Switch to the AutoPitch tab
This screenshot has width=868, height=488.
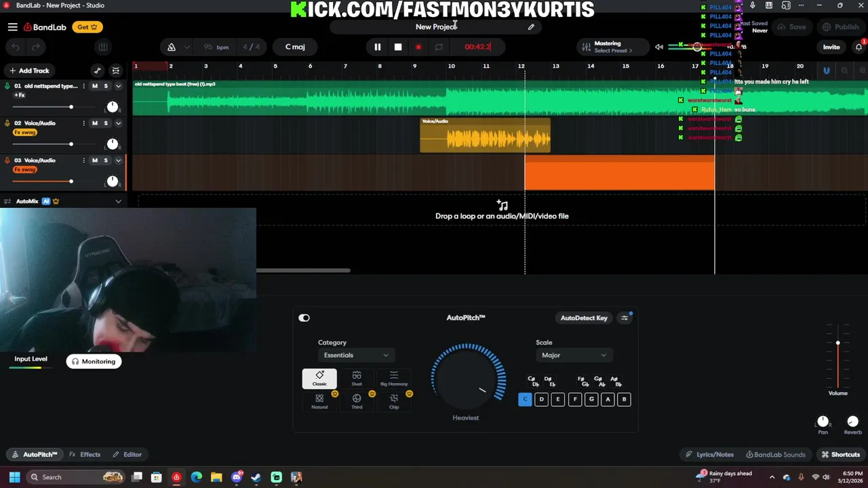point(35,455)
